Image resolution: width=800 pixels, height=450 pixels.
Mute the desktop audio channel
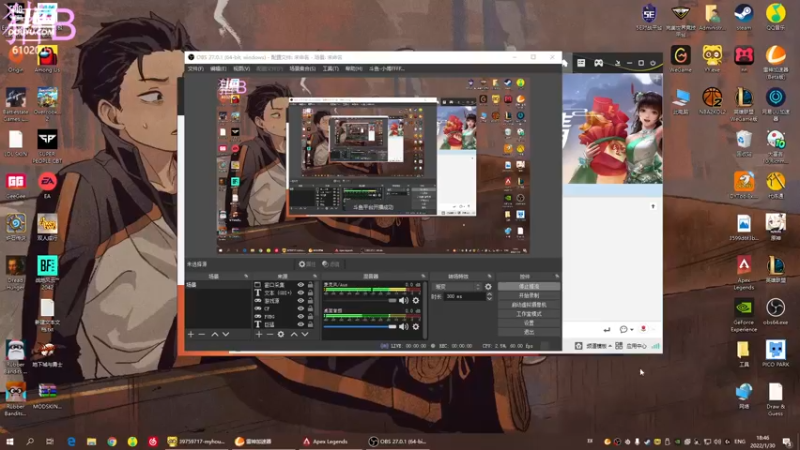[x=404, y=327]
